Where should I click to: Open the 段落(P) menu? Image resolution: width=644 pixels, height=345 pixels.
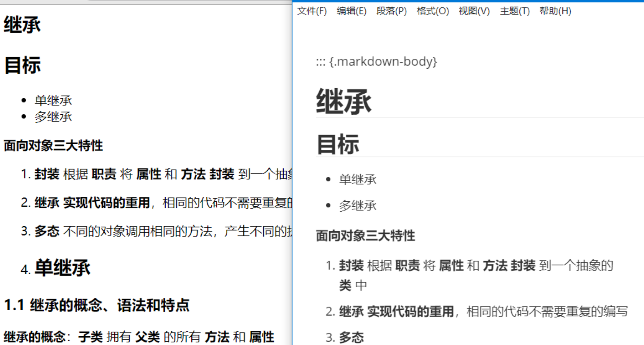392,11
